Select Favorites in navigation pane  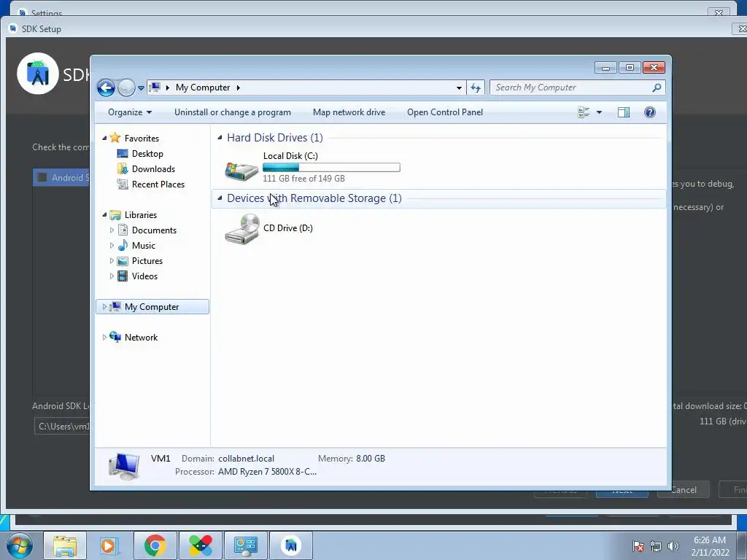click(x=142, y=138)
